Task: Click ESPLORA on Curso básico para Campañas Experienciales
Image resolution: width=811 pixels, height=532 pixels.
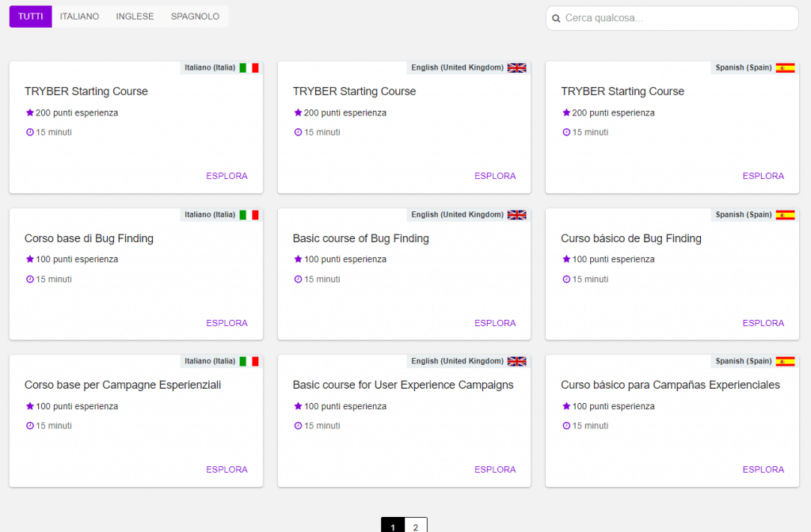Action: [x=763, y=469]
